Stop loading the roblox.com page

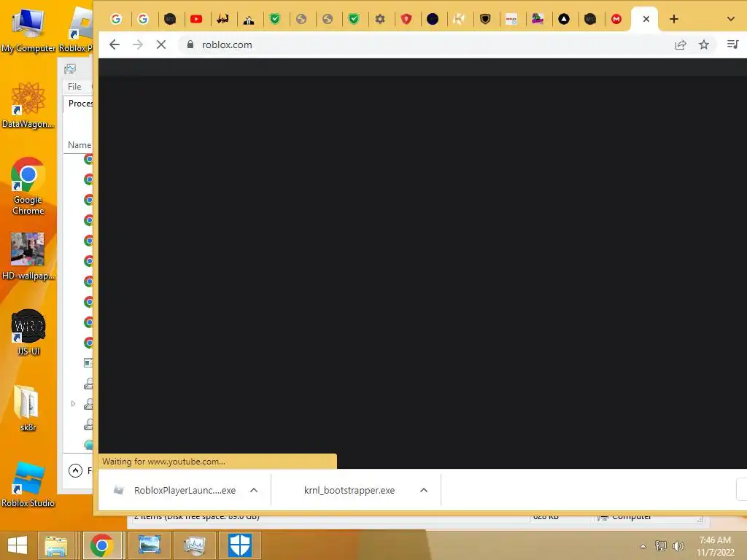(x=161, y=44)
